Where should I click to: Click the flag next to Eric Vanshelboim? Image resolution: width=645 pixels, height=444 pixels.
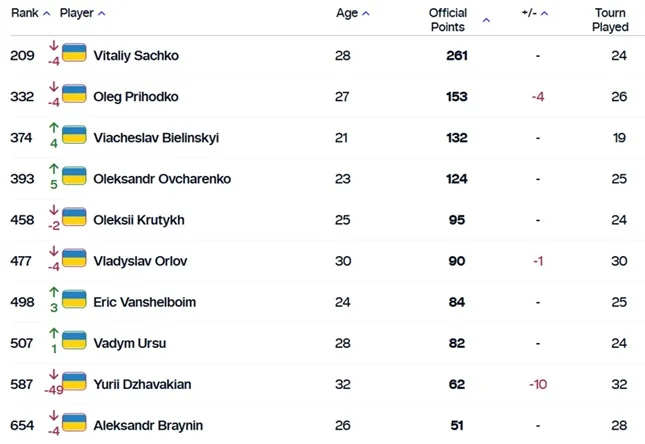click(74, 299)
